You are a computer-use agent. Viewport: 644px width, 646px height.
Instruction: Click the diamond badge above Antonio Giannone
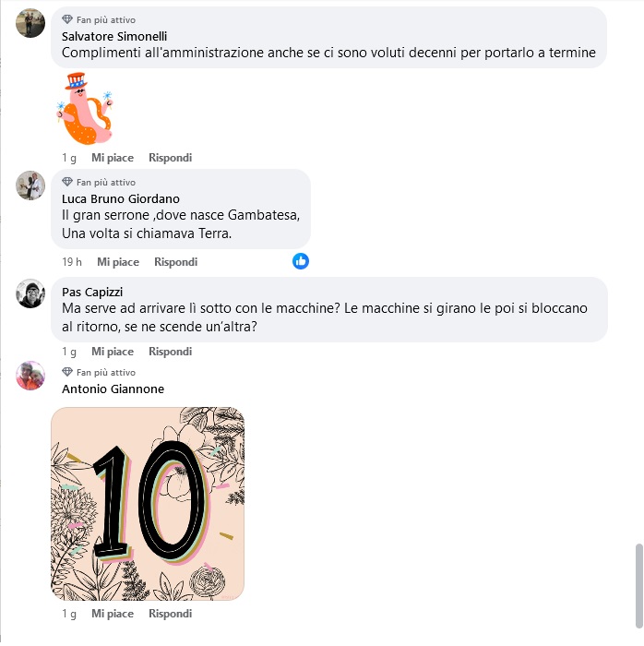coord(67,372)
